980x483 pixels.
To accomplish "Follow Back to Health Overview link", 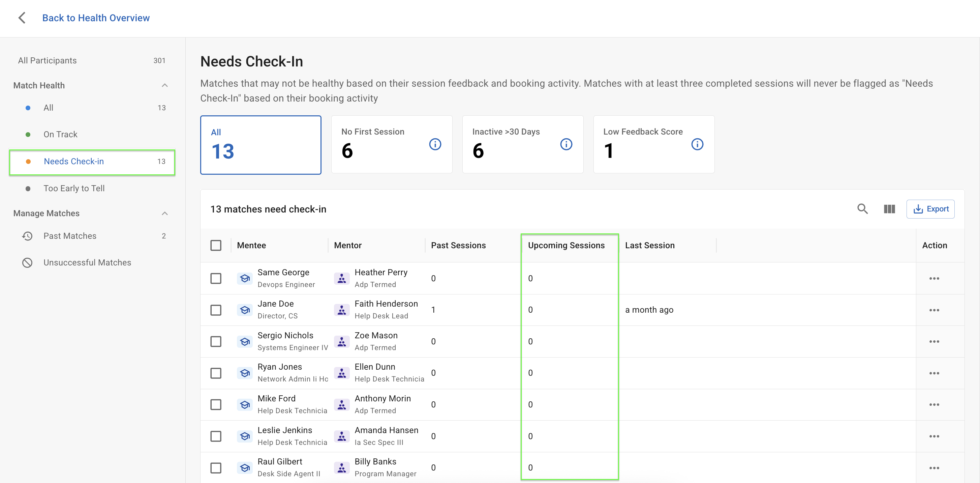I will (x=96, y=18).
